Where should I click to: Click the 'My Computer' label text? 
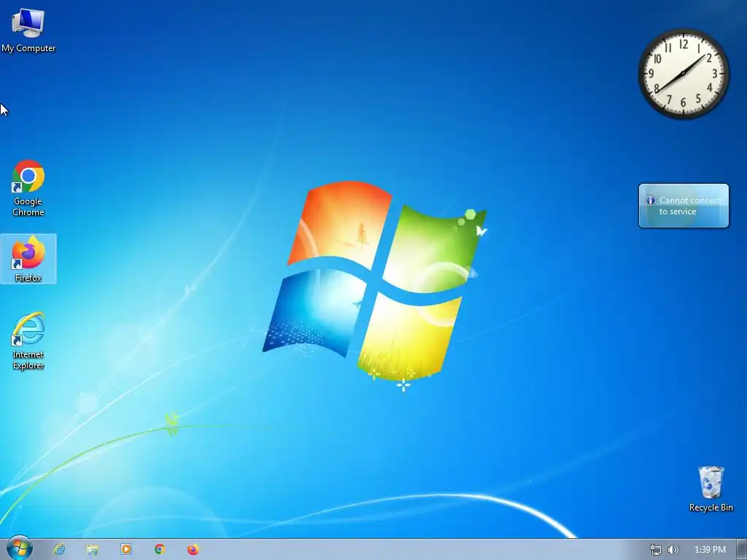click(28, 48)
